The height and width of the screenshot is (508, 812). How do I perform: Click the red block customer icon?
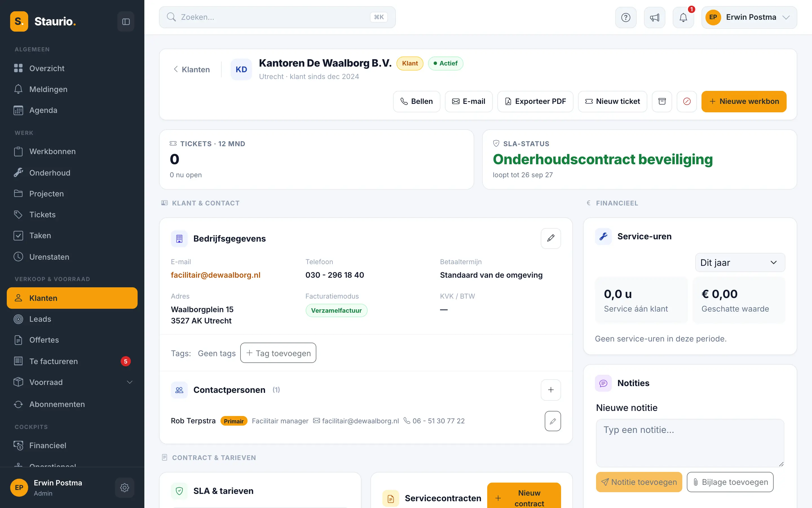coord(687,102)
